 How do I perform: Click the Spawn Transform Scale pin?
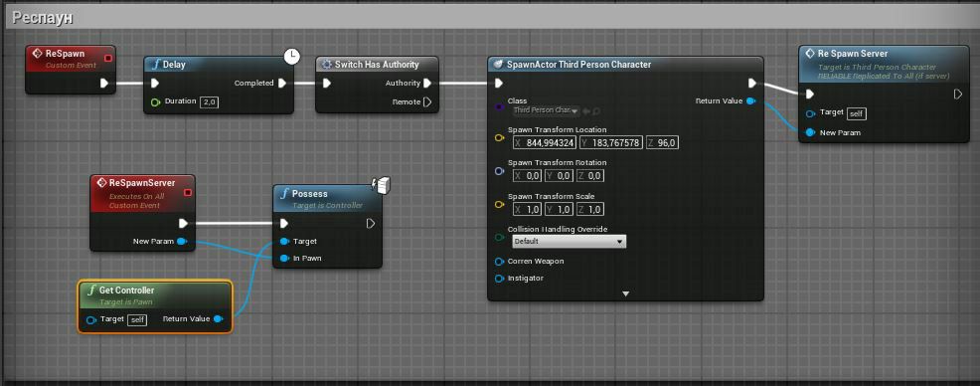[x=499, y=204]
